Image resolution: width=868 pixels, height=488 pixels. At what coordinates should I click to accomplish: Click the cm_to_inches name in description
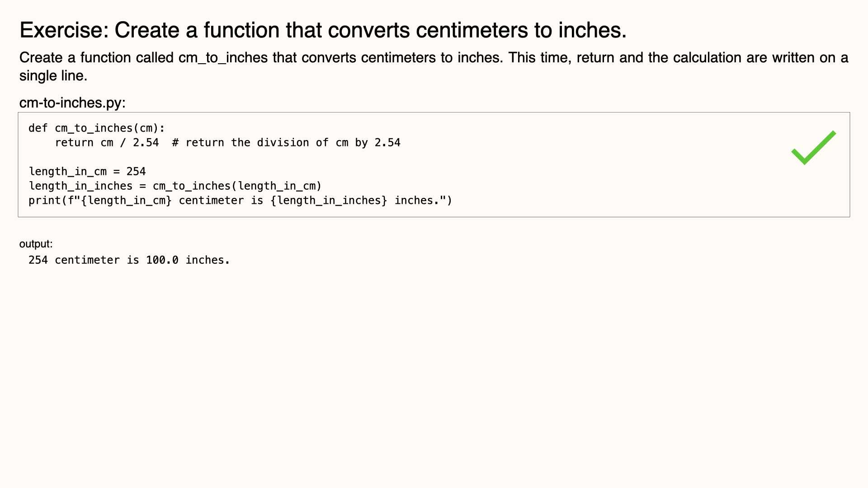[x=223, y=58]
